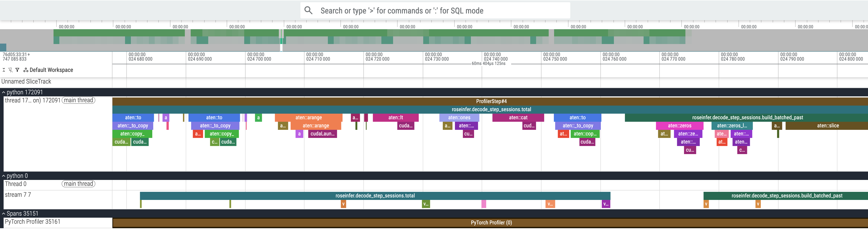Viewport: 868px width, 239px height.
Task: Click the collapse all tracks icon
Action: click(x=4, y=70)
